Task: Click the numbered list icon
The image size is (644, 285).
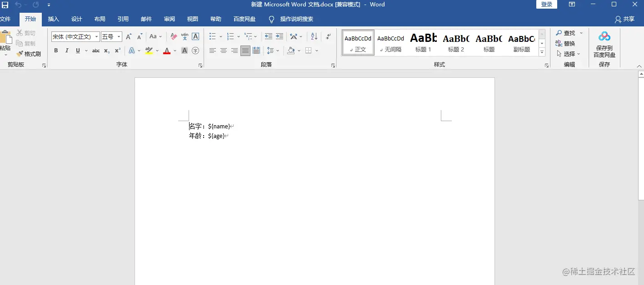Action: (x=230, y=36)
